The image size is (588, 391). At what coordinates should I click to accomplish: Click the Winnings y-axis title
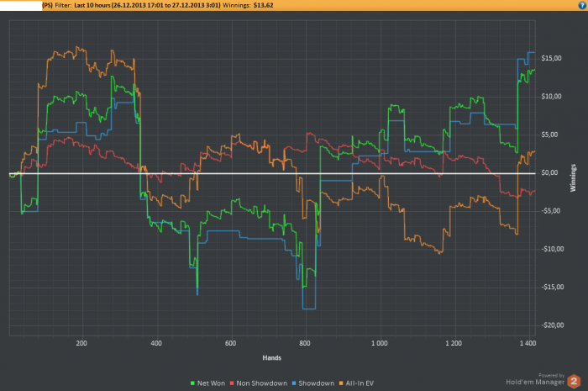(x=573, y=178)
